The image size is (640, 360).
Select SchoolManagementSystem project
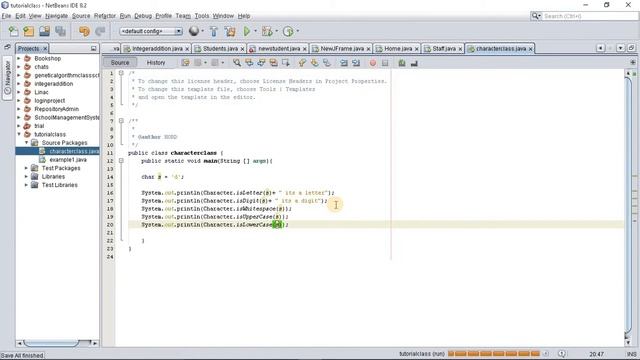click(67, 117)
